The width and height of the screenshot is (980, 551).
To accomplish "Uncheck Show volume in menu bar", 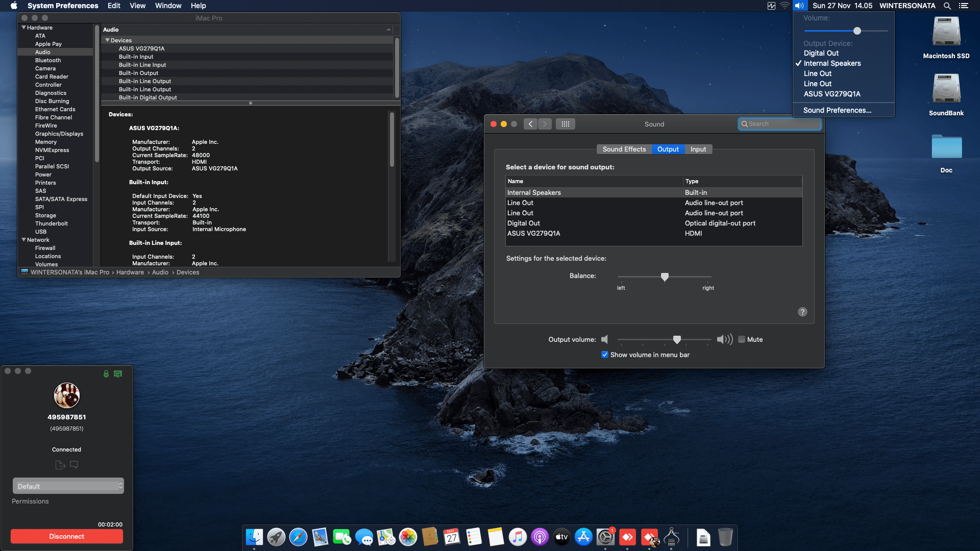I will tap(605, 355).
